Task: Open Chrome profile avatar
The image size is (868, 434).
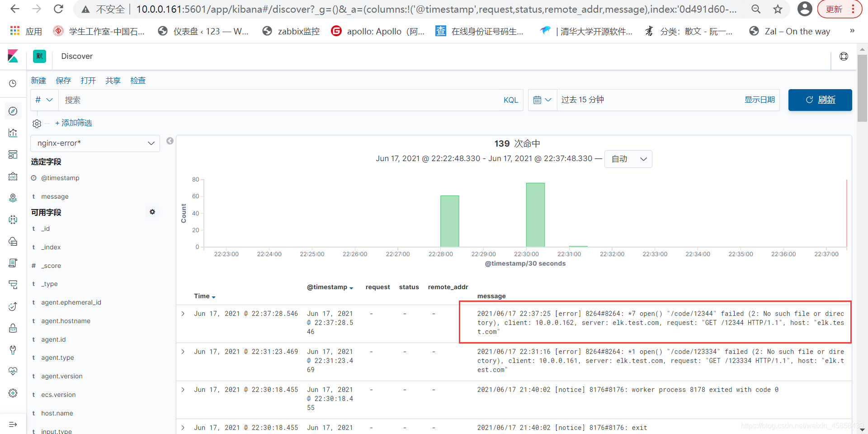Action: [805, 9]
